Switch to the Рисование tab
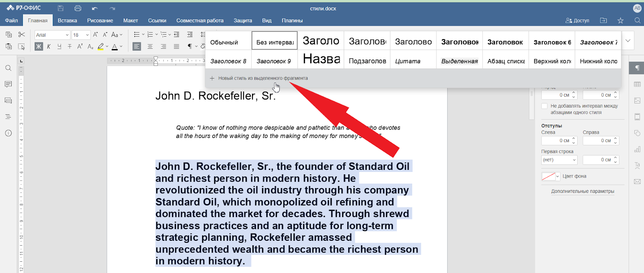 click(x=100, y=21)
